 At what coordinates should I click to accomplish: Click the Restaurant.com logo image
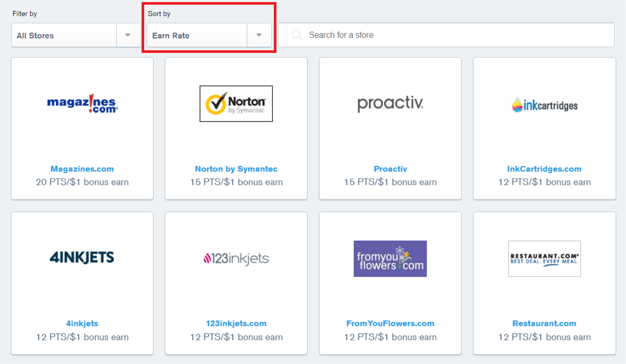[x=545, y=259]
